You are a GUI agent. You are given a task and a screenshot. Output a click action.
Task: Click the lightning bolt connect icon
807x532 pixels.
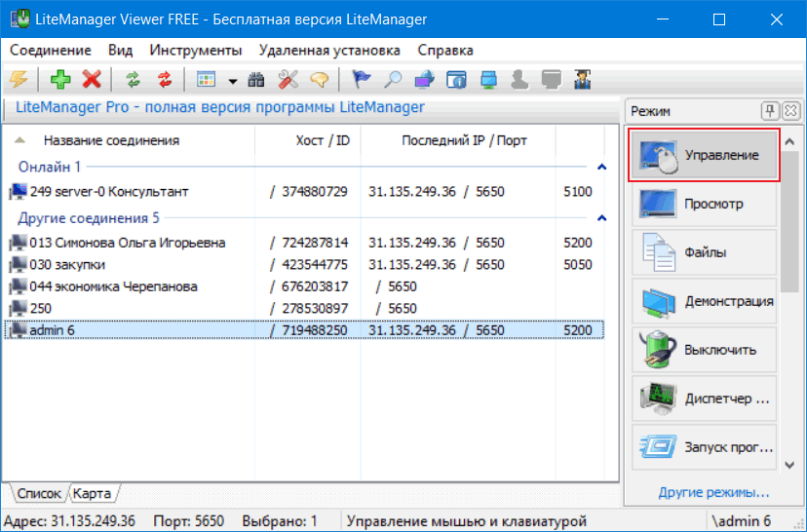tap(19, 80)
